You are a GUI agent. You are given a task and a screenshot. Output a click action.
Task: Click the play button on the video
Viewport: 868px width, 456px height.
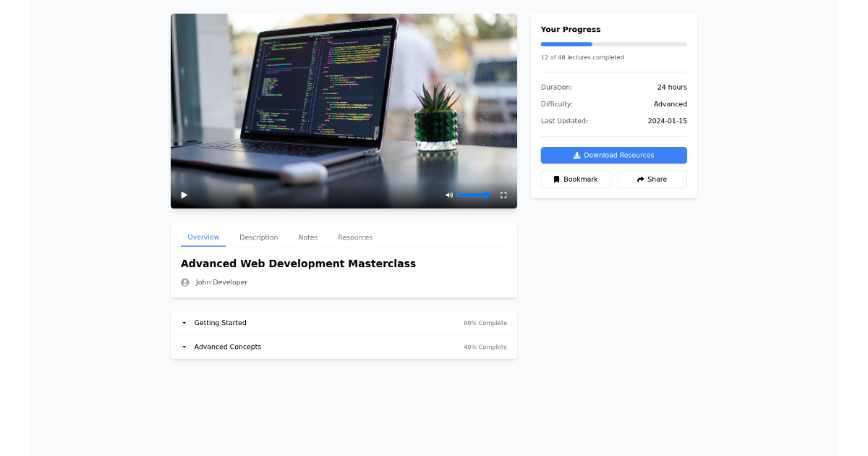pyautogui.click(x=184, y=195)
